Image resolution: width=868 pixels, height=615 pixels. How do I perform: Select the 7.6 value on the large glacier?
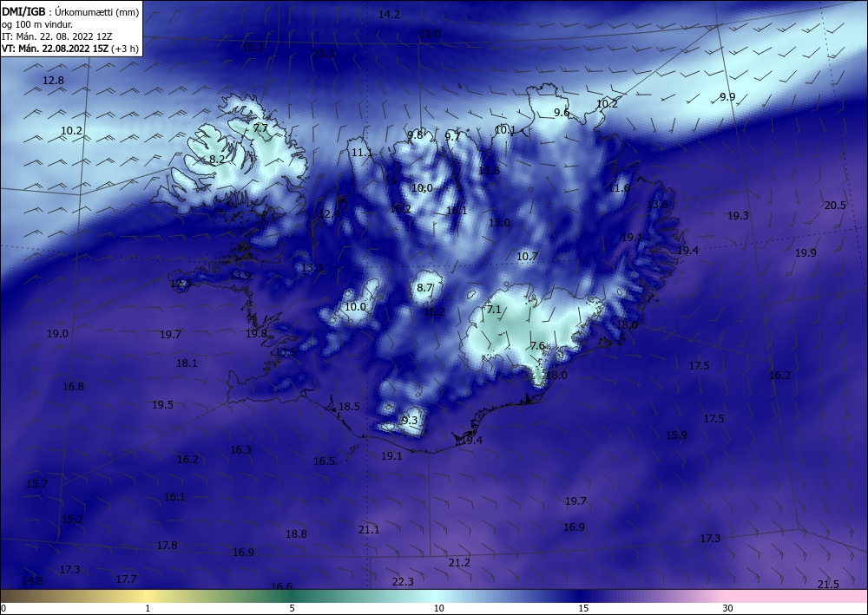click(x=537, y=345)
